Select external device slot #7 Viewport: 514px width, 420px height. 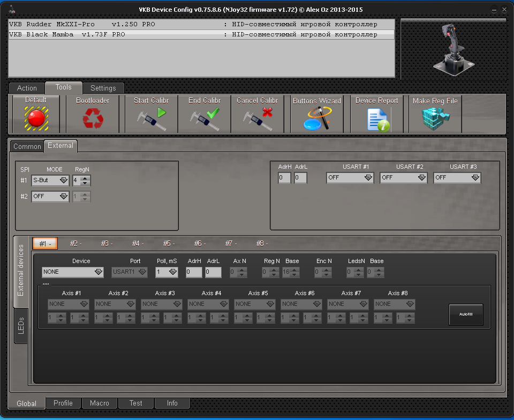[x=231, y=244]
